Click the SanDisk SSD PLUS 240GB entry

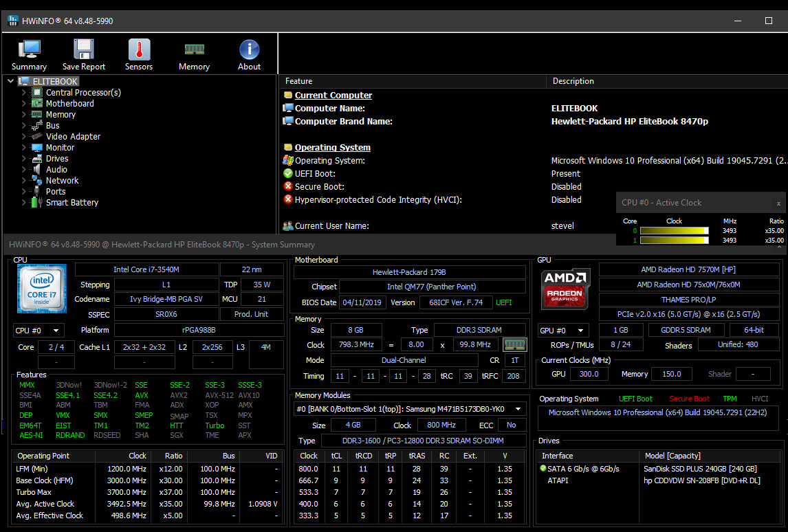(700, 469)
